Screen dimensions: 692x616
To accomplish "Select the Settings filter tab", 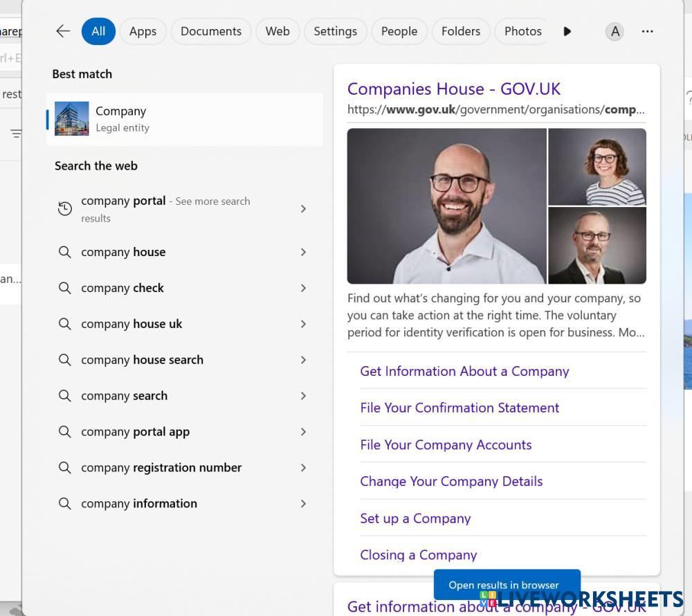I will click(335, 31).
